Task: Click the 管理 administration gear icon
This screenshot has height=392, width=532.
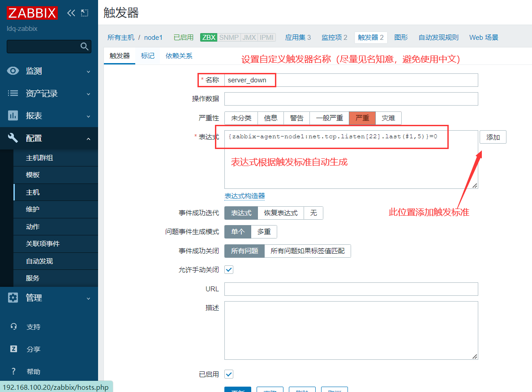Action: point(13,298)
